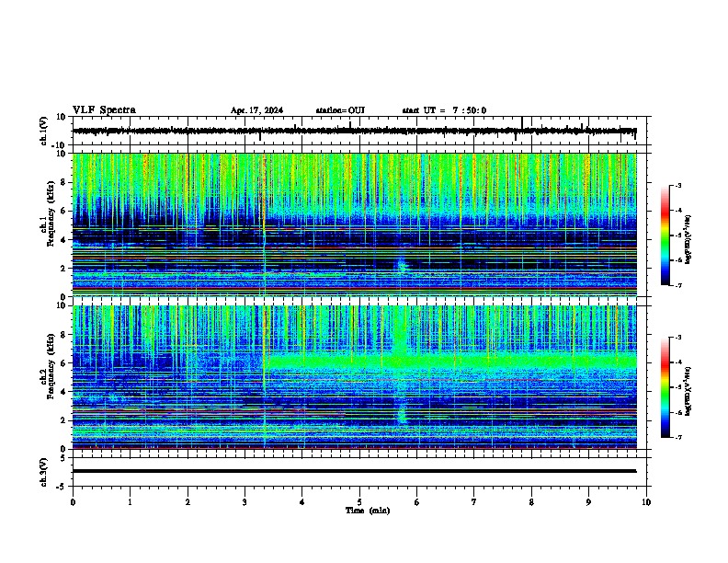The width and height of the screenshot is (728, 563).
Task: Select the date text "Apr. 17, 2024"
Action: point(256,110)
